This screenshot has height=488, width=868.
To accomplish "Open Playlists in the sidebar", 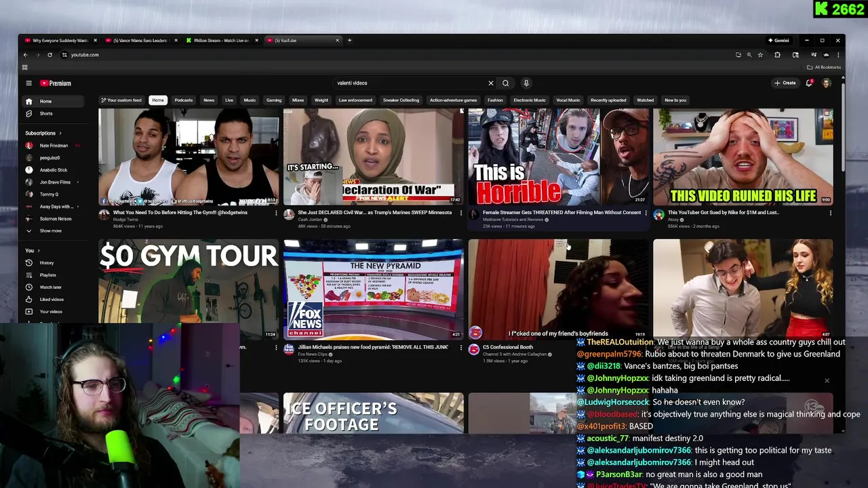I will 53,275.
